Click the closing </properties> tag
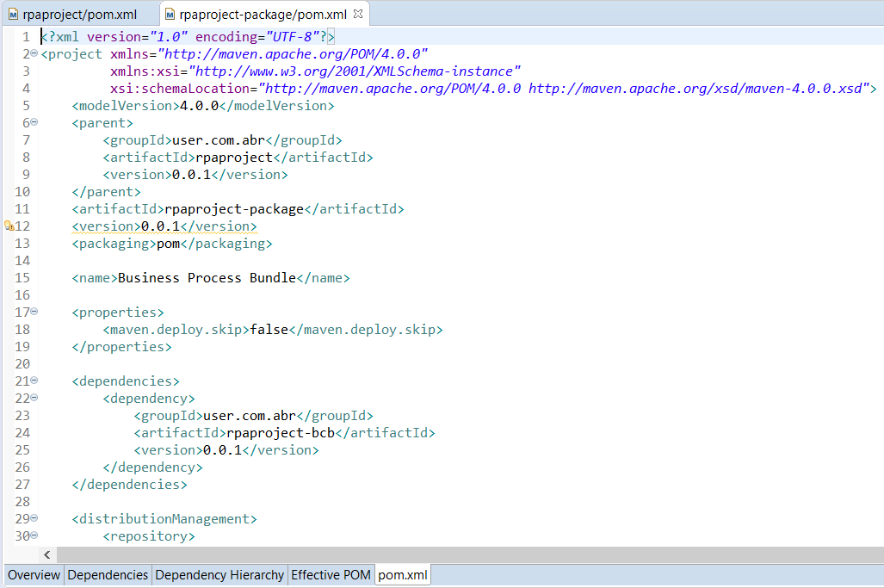The image size is (884, 588). (x=121, y=347)
